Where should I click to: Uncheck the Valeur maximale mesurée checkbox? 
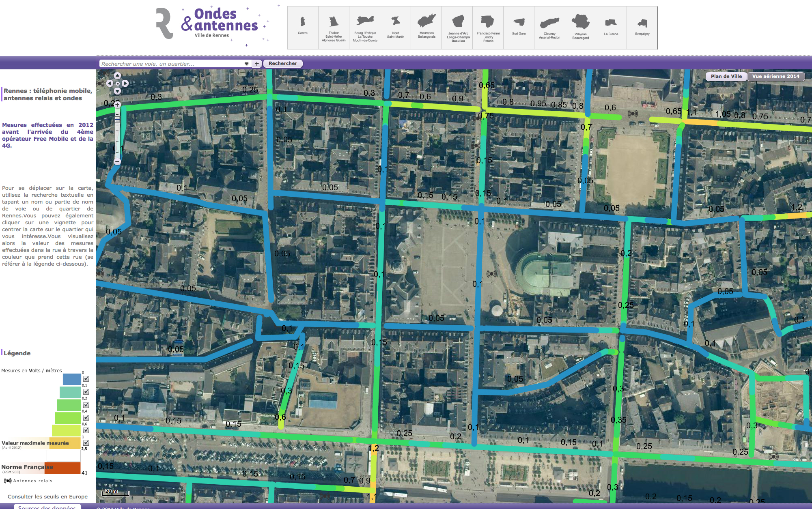pos(86,443)
